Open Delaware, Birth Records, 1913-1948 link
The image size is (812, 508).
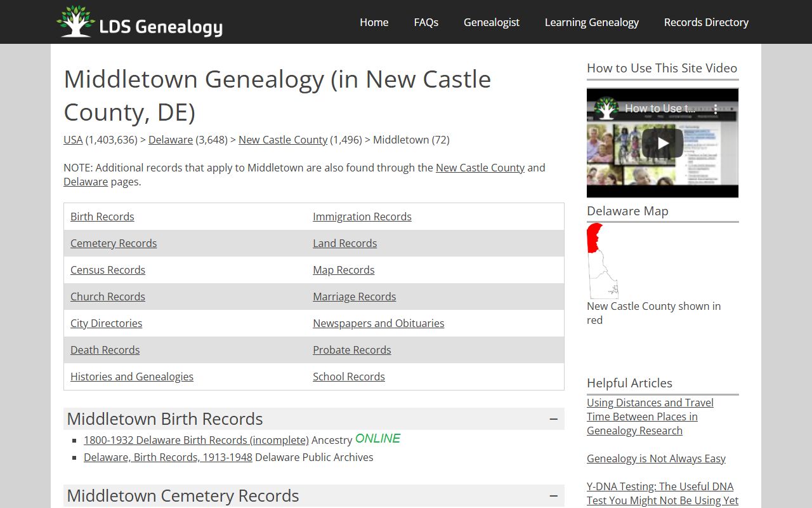tap(168, 457)
